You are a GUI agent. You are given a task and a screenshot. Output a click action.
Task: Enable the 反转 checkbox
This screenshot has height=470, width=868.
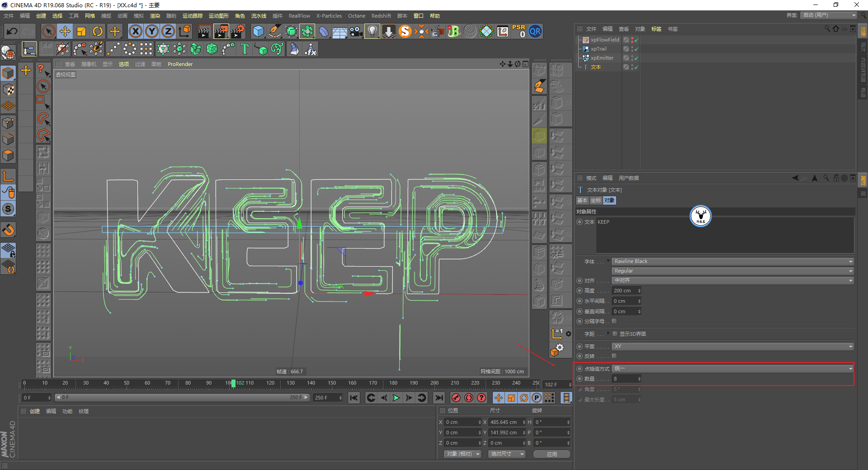coord(614,356)
